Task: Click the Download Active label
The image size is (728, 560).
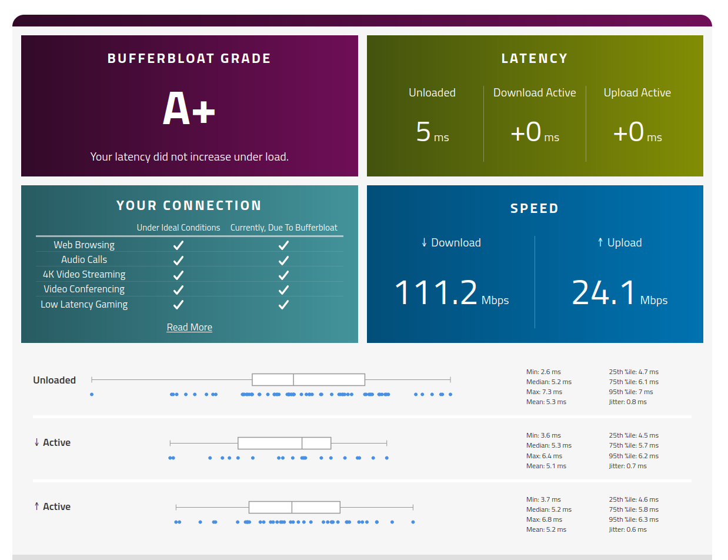Action: (535, 92)
